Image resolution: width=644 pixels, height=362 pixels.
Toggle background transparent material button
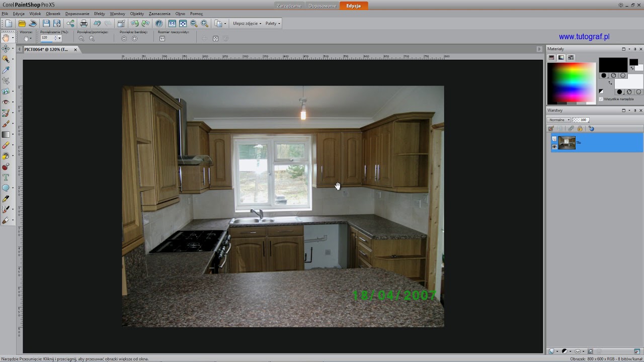click(x=639, y=92)
